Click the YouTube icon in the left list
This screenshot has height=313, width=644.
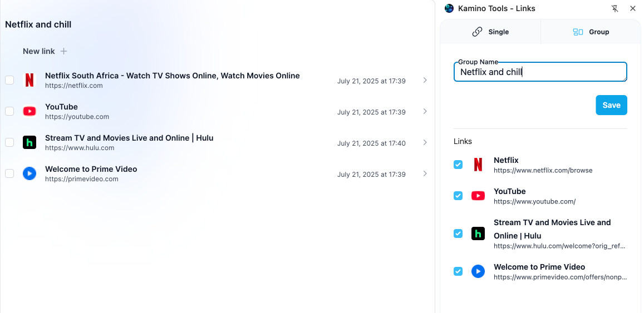click(x=30, y=111)
